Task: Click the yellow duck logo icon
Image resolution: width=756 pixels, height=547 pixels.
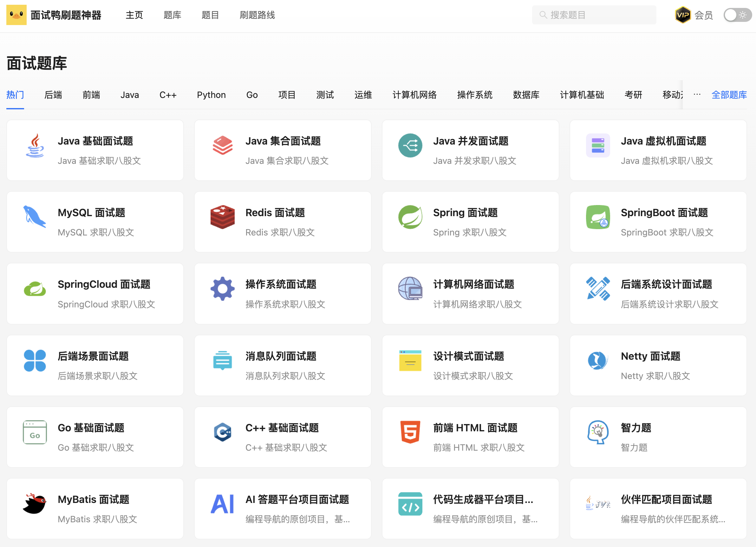Action: point(16,15)
